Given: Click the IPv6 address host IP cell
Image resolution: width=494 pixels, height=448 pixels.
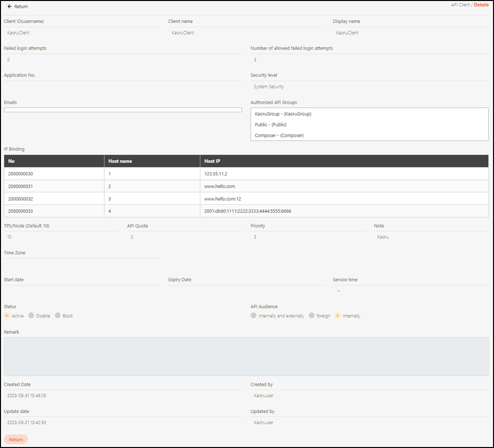Looking at the screenshot, I should (248, 211).
